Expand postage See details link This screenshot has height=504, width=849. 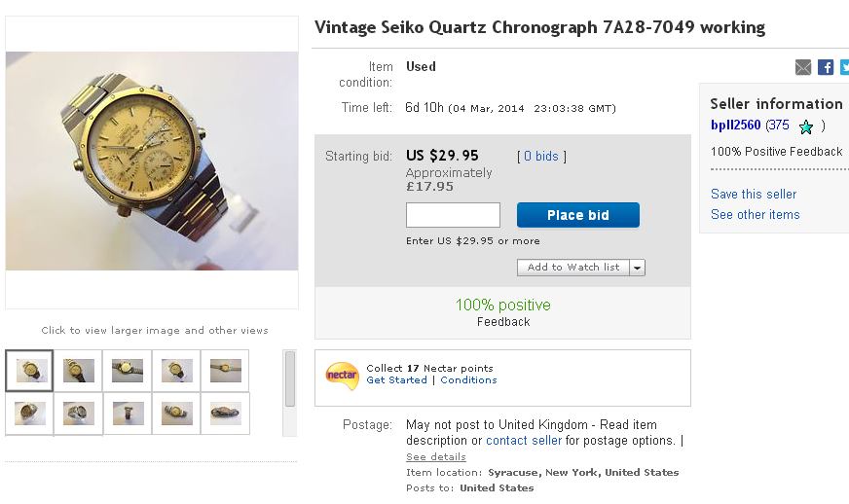tap(436, 457)
